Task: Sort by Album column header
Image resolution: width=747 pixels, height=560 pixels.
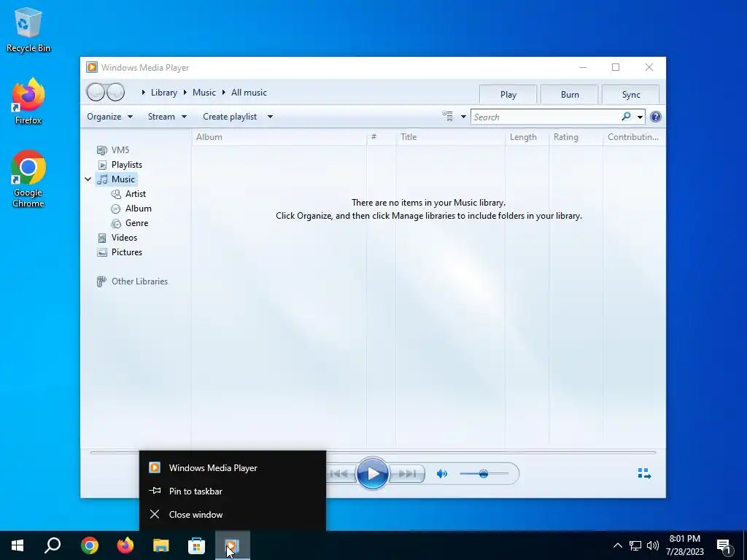Action: pos(279,137)
